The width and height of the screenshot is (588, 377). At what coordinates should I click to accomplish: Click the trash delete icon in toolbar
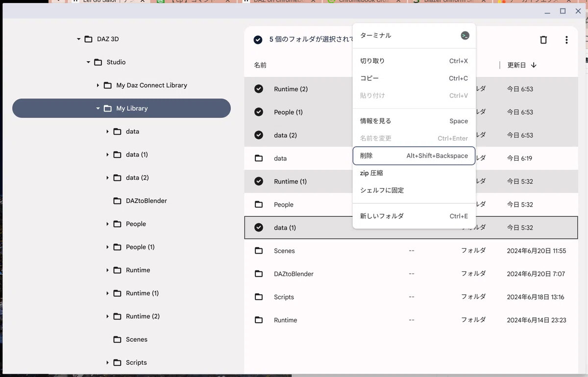543,40
